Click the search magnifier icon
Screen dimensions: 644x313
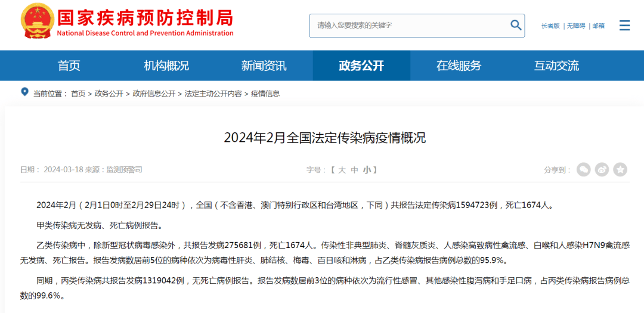pyautogui.click(x=515, y=25)
